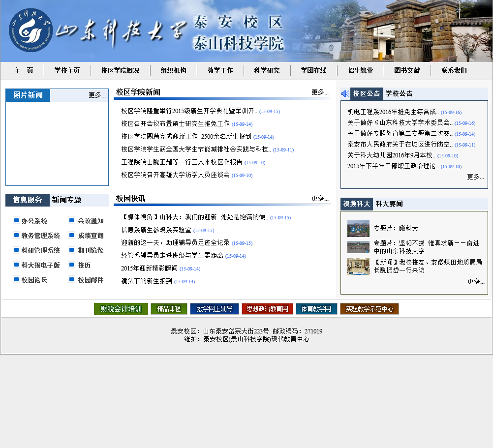The height and width of the screenshot is (448, 493).
Task: Click 更多 link in 图片新闻 panel
Action: point(97,95)
